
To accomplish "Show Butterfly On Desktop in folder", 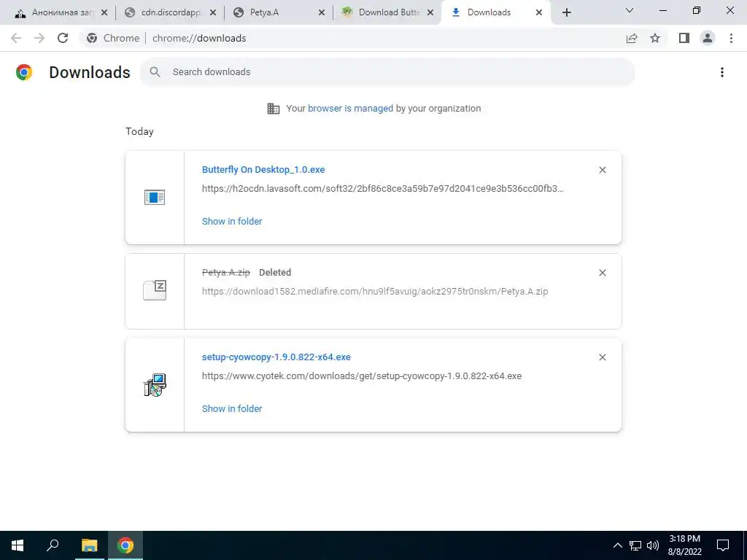I will tap(232, 222).
